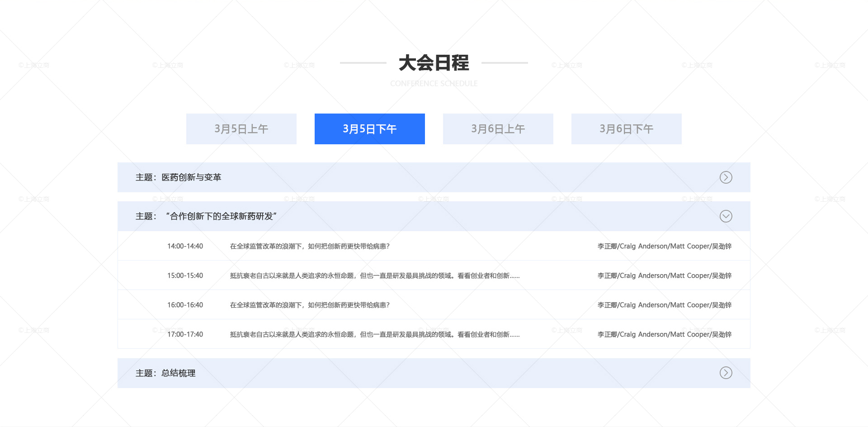The width and height of the screenshot is (868, 427).
Task: Show the 3月6日下午 schedule tab
Action: [626, 129]
